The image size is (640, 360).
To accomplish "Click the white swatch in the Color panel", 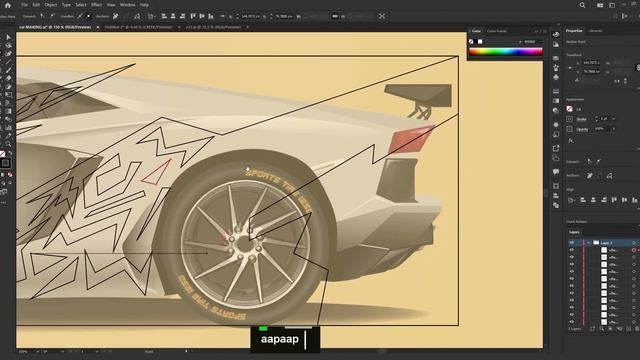I will (480, 42).
